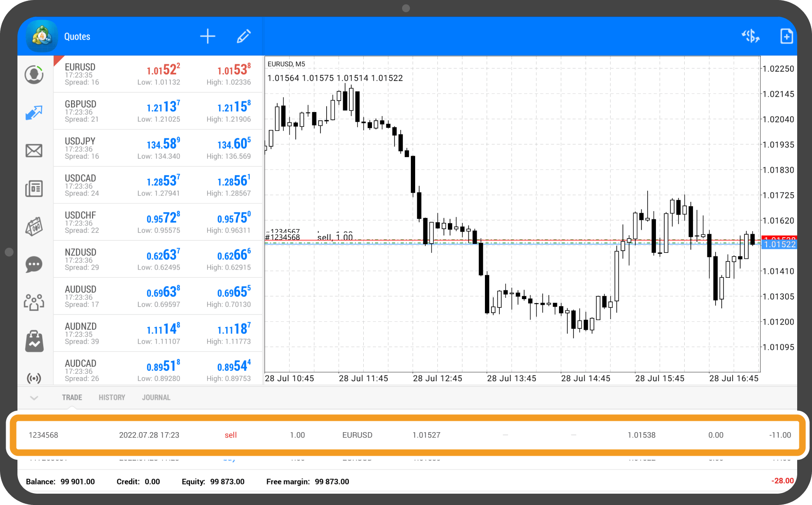
Task: Click the new order icon top right
Action: coord(786,37)
